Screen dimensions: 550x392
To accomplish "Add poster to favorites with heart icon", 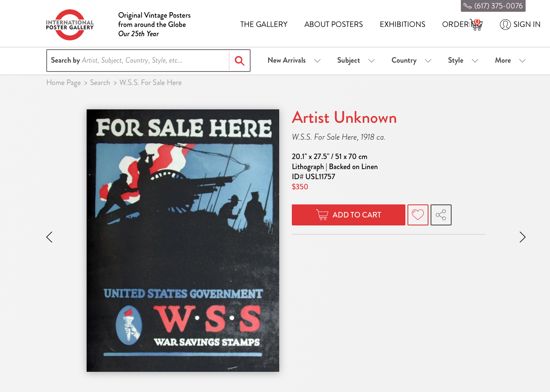I will pos(418,215).
